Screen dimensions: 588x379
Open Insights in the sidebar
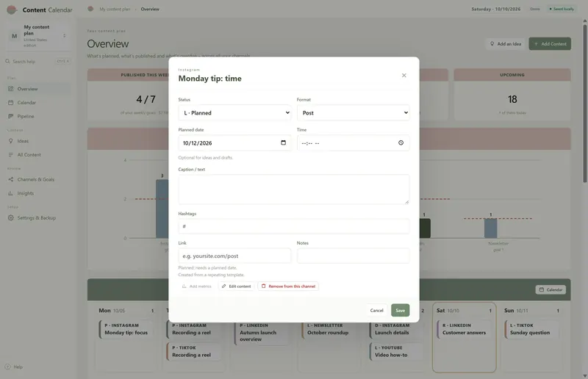click(38, 193)
